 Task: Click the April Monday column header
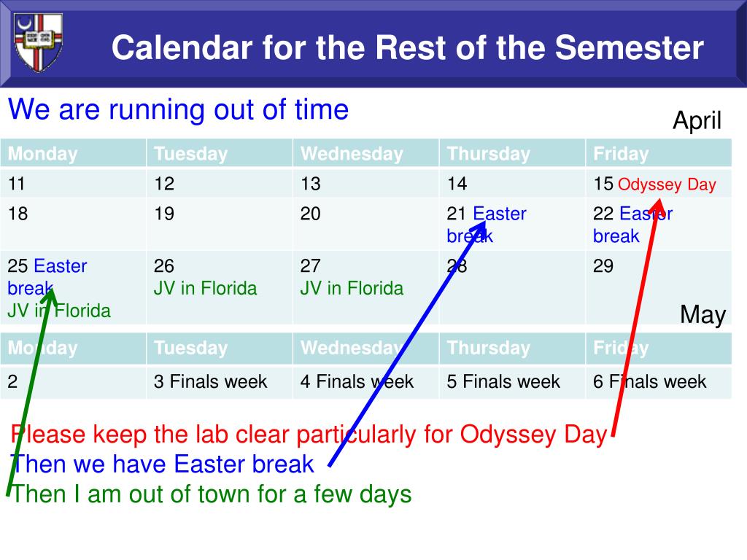[73, 153]
